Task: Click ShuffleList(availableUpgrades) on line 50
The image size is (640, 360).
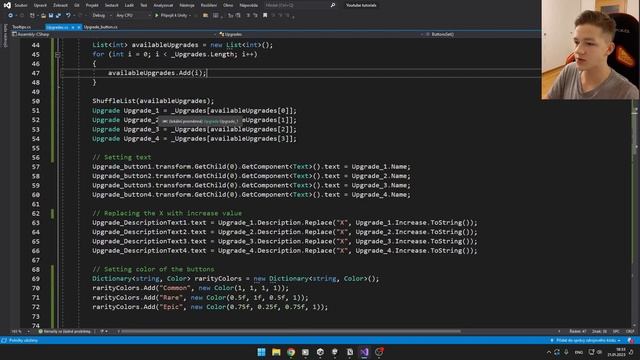Action: 153,101
